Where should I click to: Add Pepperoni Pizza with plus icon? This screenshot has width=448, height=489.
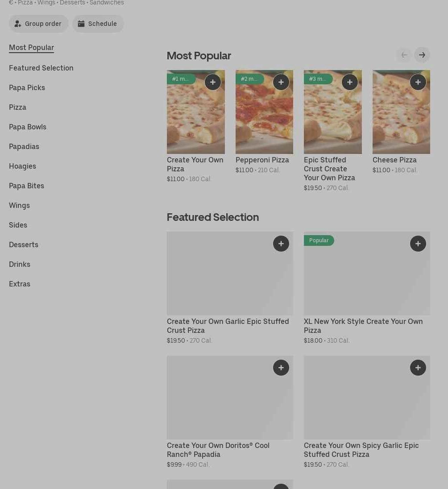[281, 82]
